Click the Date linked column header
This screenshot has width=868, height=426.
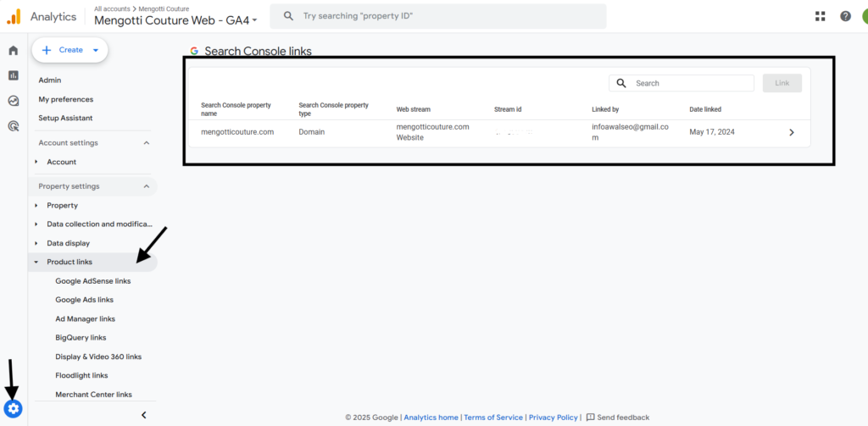[x=705, y=109]
